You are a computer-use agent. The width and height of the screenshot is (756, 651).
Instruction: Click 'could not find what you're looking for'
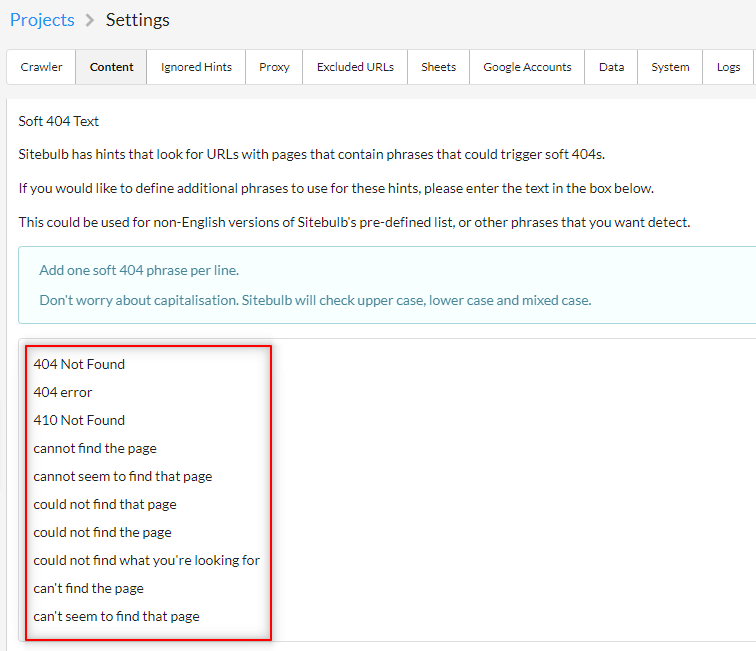tap(147, 560)
